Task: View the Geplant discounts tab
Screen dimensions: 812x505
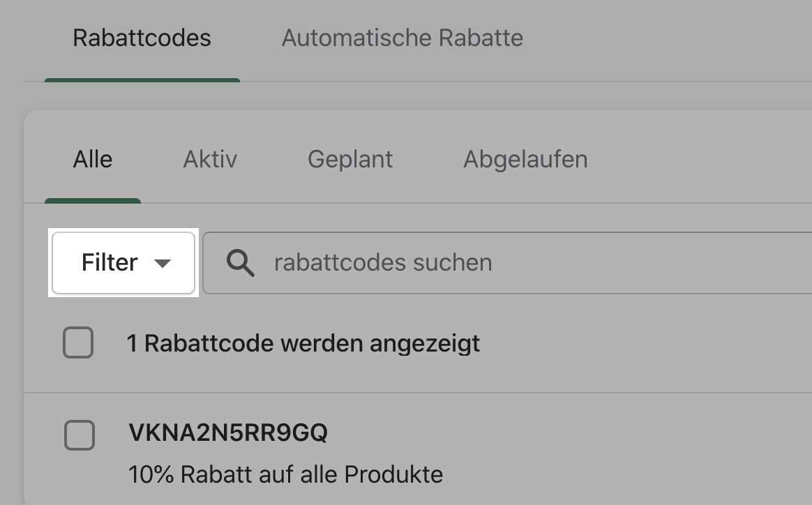Action: click(x=350, y=160)
